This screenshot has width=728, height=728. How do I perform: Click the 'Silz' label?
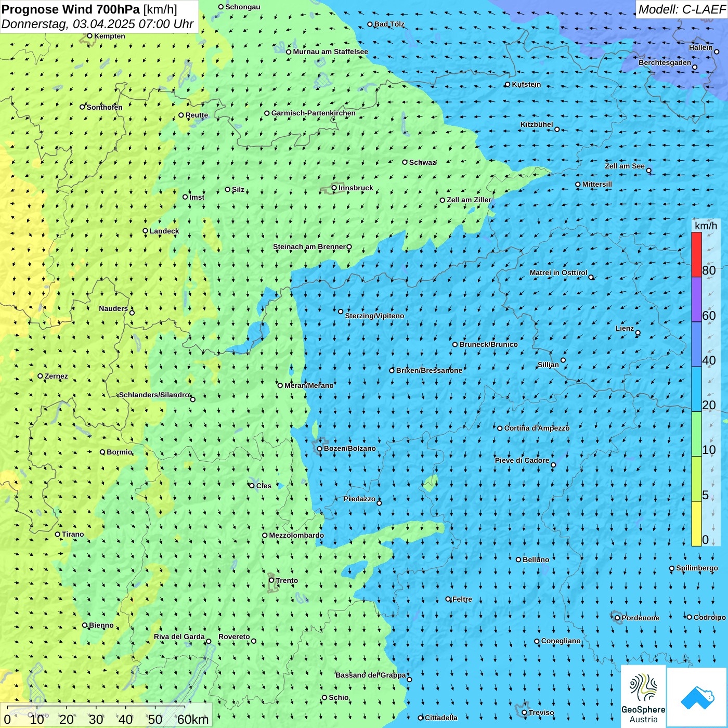[x=238, y=189]
